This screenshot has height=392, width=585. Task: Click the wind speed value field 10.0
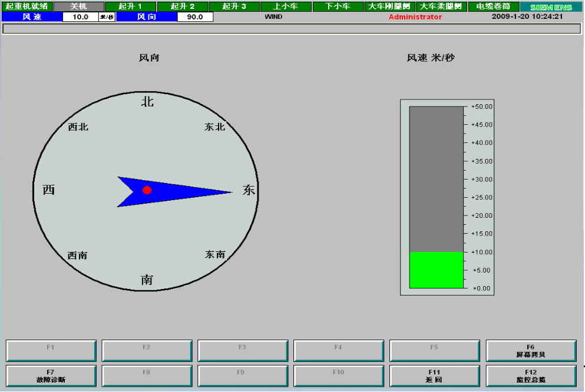tap(80, 17)
